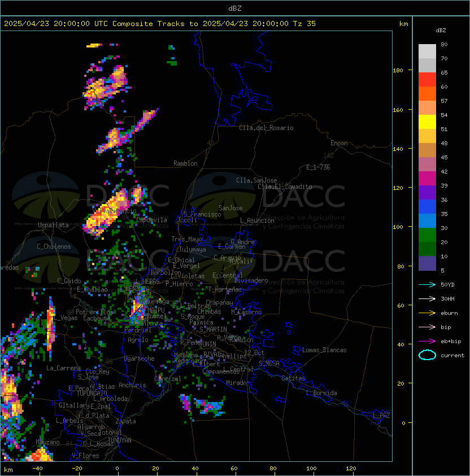Select the slate 5-10 dBZ swatch
This screenshot has width=470, height=476.
[427, 263]
